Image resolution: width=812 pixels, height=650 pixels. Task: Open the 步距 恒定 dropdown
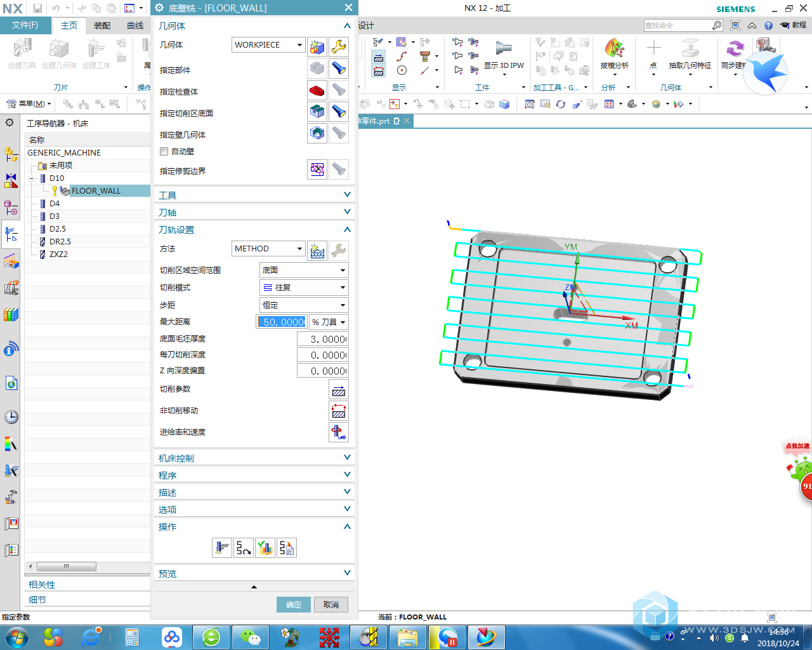tap(304, 305)
